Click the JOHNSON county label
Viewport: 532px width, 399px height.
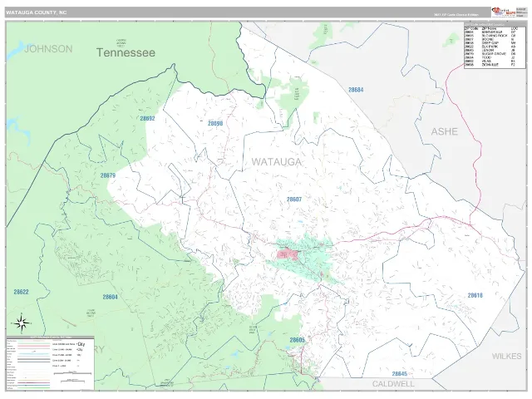pos(48,49)
